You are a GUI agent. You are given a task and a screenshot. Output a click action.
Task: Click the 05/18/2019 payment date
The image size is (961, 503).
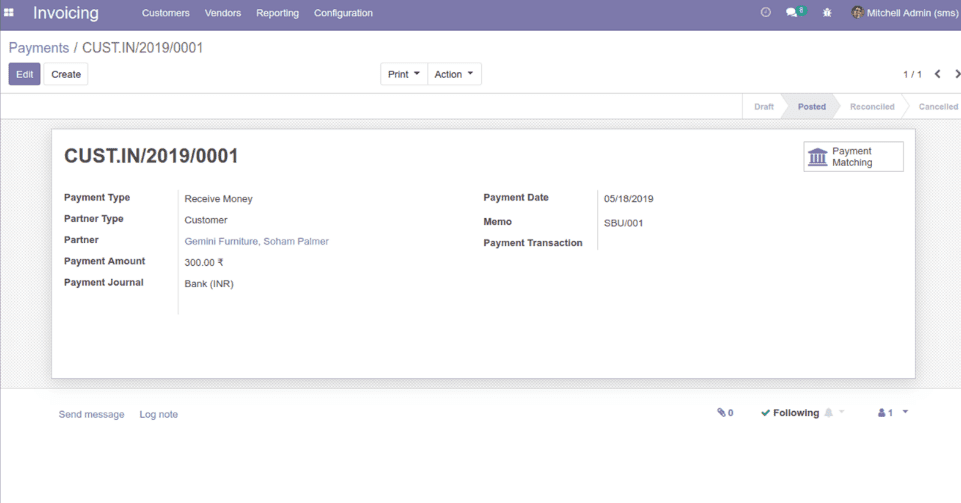(x=628, y=199)
